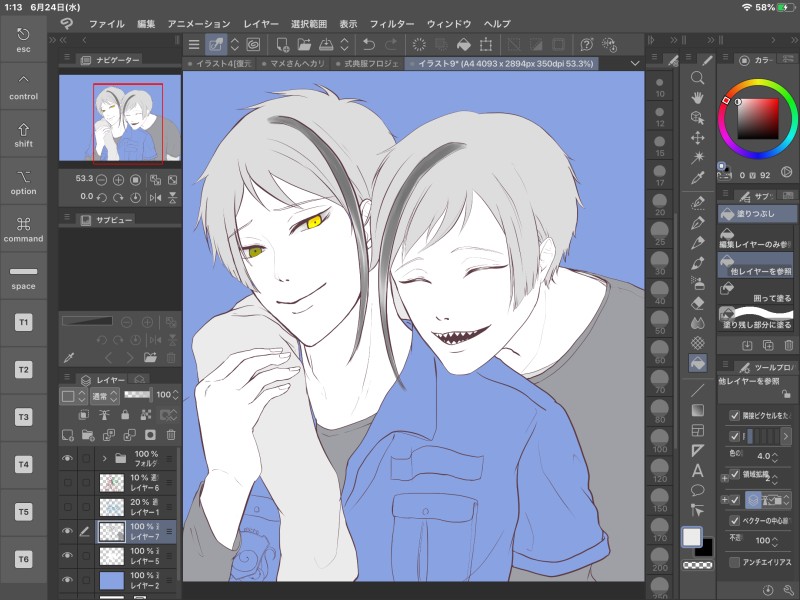Click Flip horizontal icon in Navigator
This screenshot has height=600, width=800.
(156, 197)
